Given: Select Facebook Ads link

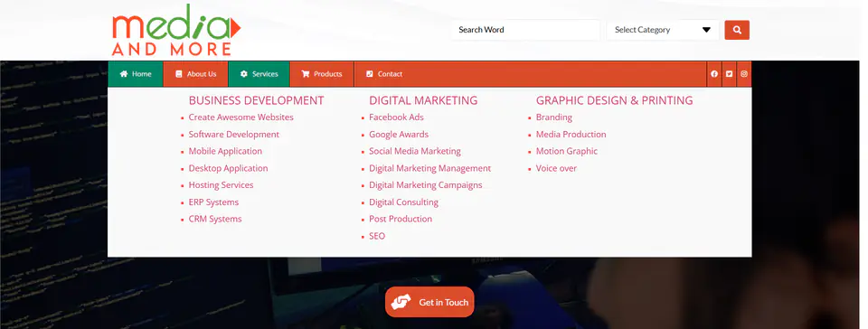Looking at the screenshot, I should pos(396,117).
